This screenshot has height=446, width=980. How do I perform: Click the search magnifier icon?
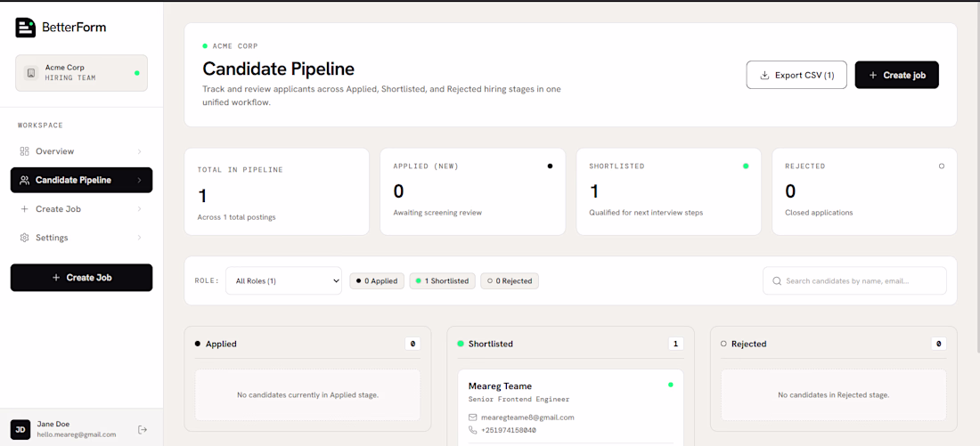coord(777,281)
